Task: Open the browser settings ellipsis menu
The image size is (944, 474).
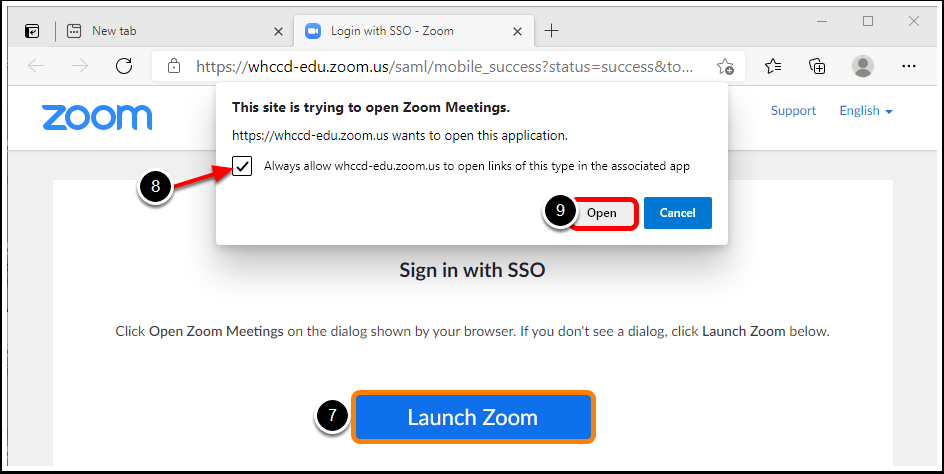Action: point(908,66)
